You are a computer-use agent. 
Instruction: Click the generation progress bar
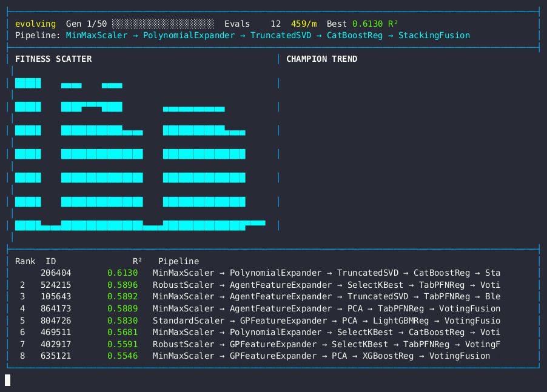click(163, 24)
